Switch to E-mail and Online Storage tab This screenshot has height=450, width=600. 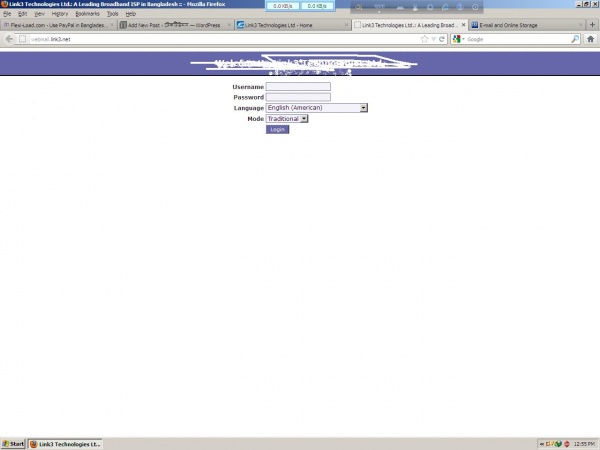click(527, 25)
